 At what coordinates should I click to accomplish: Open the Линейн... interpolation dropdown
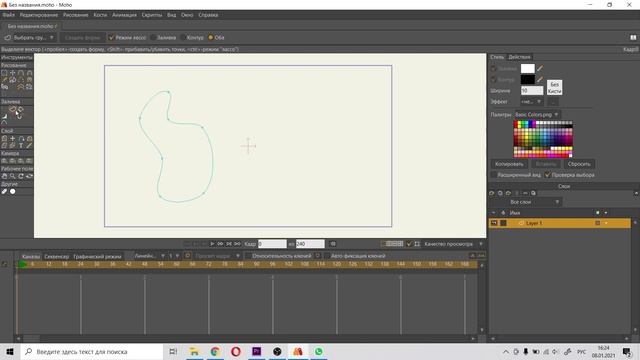click(x=149, y=256)
